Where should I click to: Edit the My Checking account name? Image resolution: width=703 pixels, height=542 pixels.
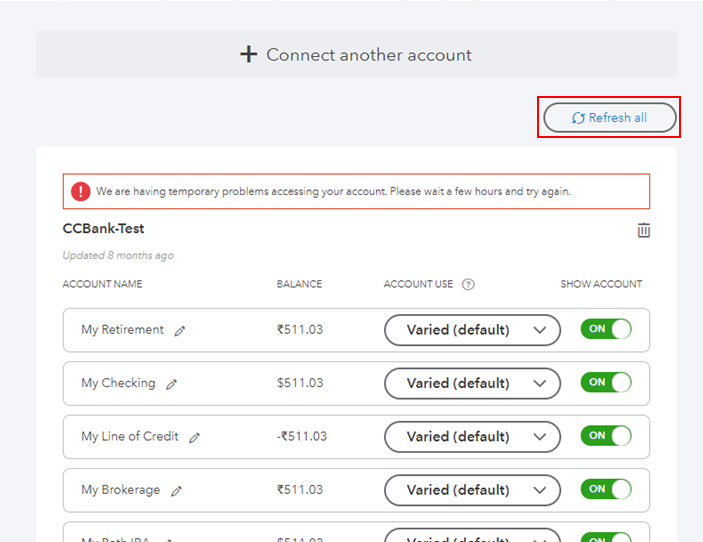pos(172,384)
